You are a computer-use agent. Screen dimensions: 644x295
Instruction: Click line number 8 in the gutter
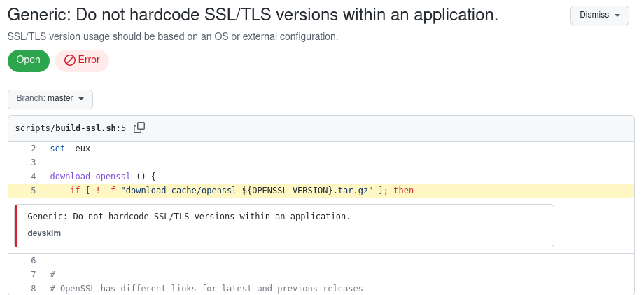click(x=34, y=289)
